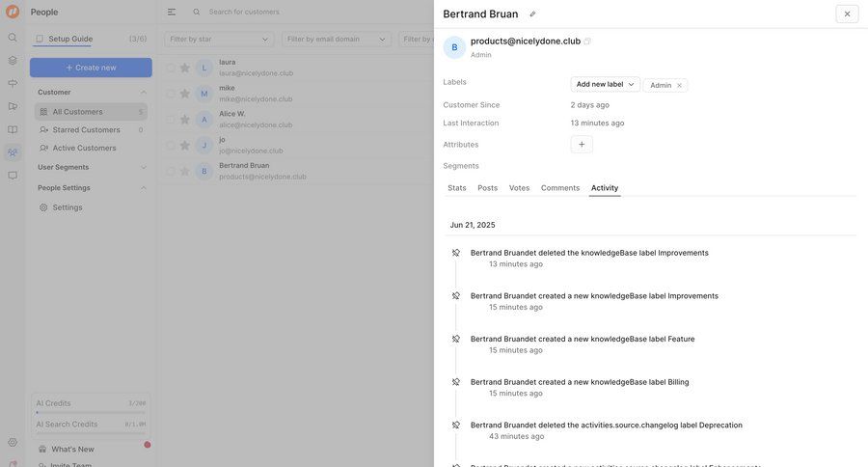Screen dimensions: 868x467
Task: Click the pencil icon beside Bertrand Bruan
Action: [x=532, y=14]
